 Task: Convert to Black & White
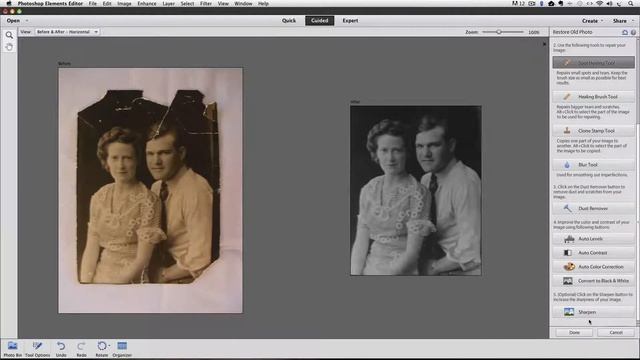(x=593, y=281)
